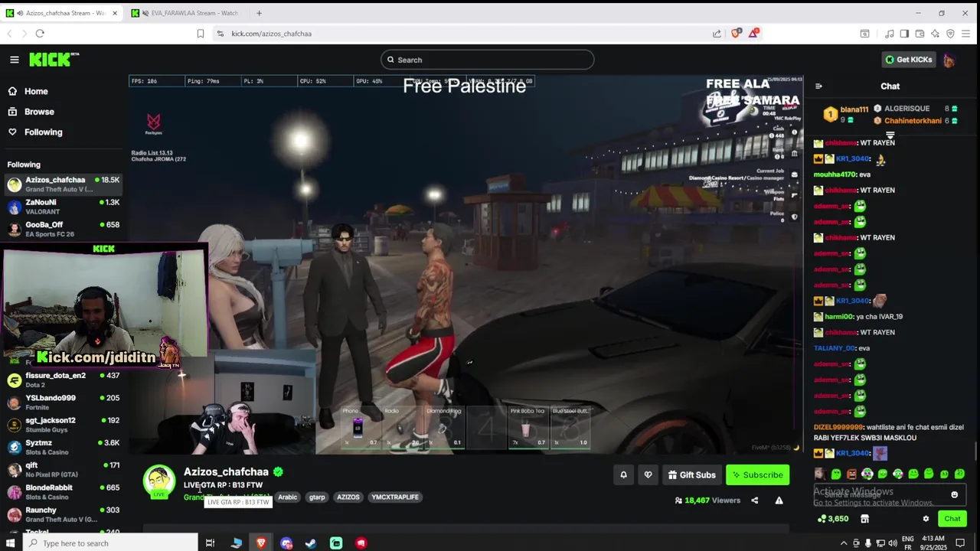Reload the page
This screenshot has width=980, height=551.
coord(40,34)
